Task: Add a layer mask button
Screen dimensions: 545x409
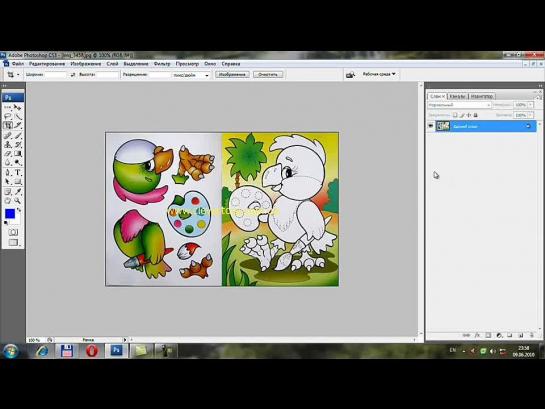Action: (x=488, y=335)
